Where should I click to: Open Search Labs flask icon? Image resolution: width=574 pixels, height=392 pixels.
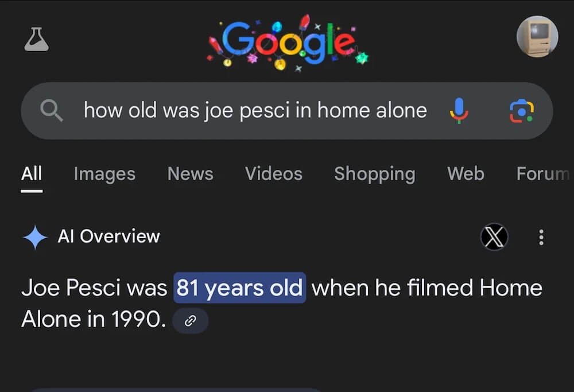(36, 39)
